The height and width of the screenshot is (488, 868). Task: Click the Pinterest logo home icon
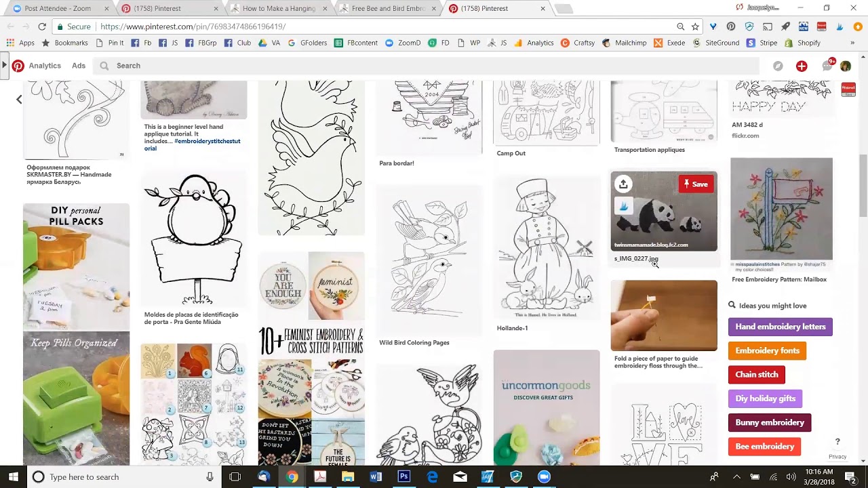(18, 66)
